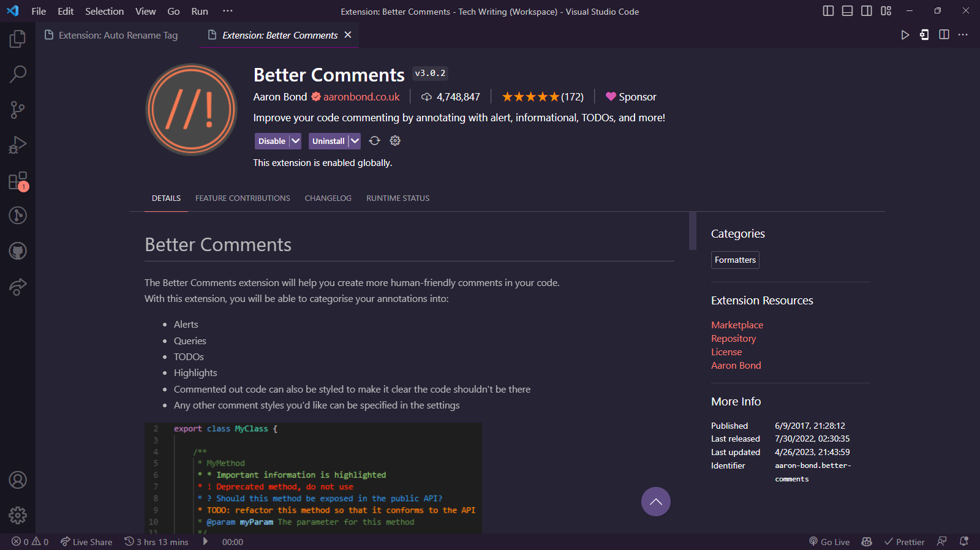Open the Edit menu

coord(66,11)
